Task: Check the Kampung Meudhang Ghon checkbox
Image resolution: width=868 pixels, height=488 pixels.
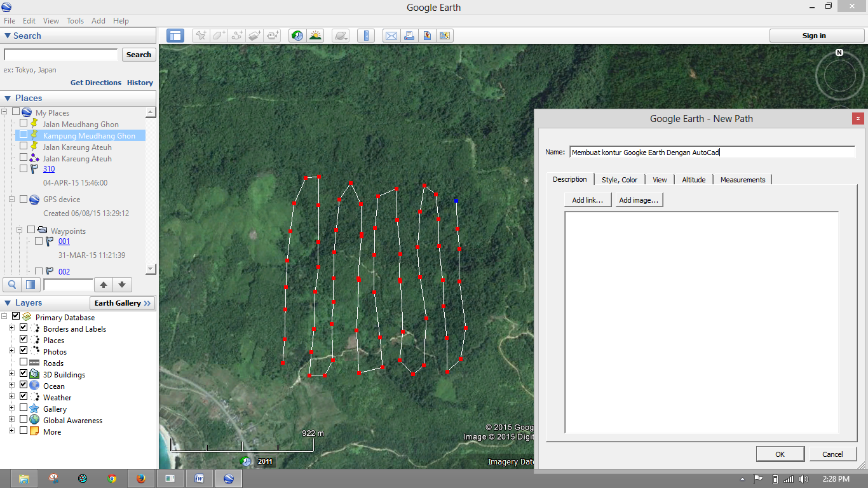Action: 24,135
